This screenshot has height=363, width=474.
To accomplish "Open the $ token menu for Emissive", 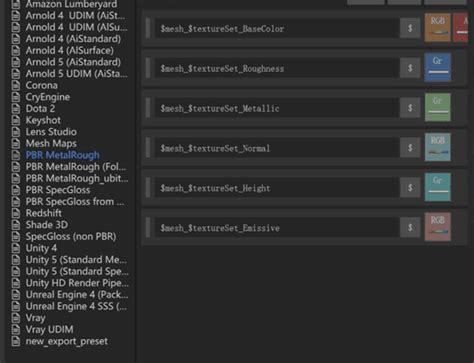I will [410, 228].
